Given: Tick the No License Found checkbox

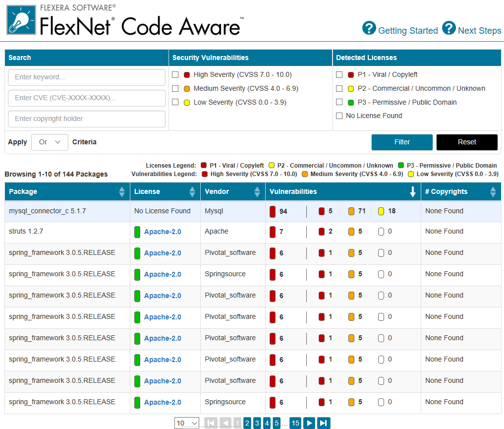Looking at the screenshot, I should (x=339, y=116).
